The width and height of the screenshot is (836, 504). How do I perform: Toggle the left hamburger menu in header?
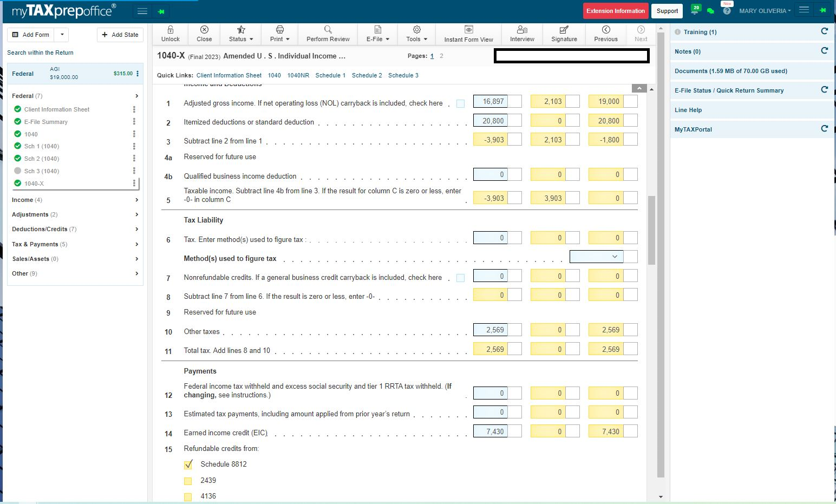tap(142, 11)
